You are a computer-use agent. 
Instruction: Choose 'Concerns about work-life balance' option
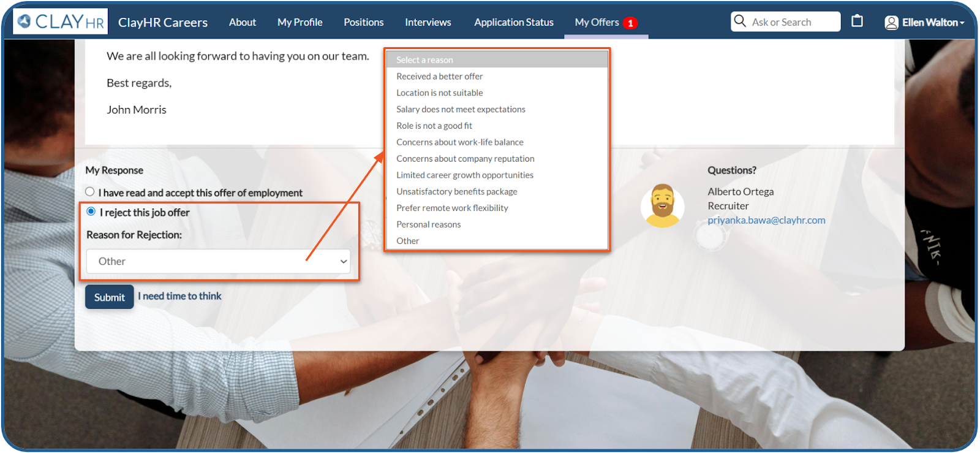click(x=497, y=142)
